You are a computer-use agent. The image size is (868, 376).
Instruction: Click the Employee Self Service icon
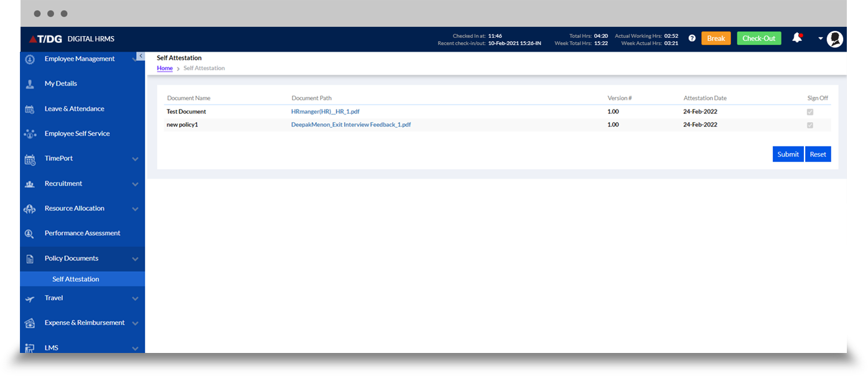[x=29, y=134]
